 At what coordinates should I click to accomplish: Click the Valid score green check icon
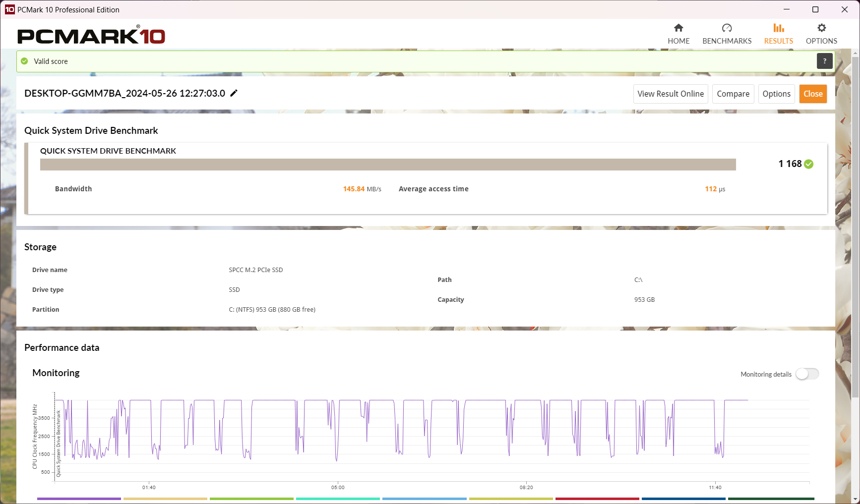pos(25,61)
